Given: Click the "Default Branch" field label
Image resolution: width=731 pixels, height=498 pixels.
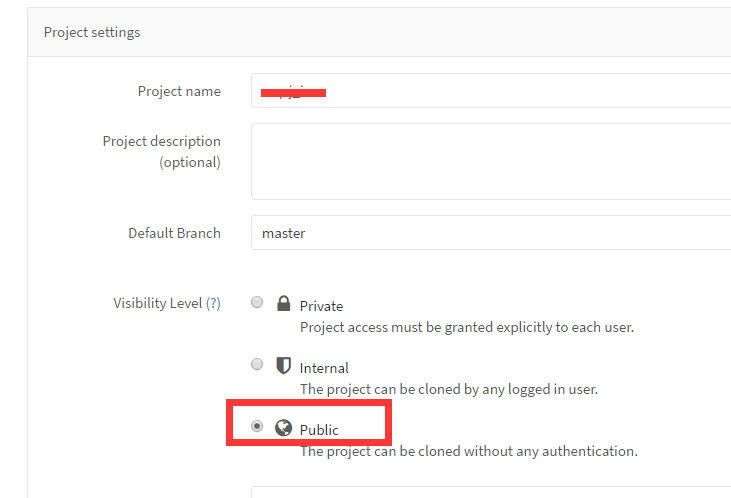Looking at the screenshot, I should pos(174,233).
